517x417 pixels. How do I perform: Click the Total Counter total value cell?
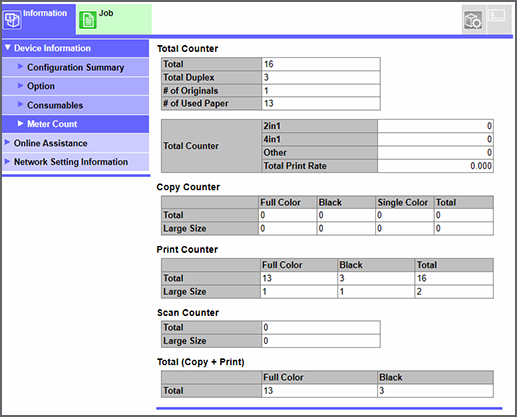(321, 64)
